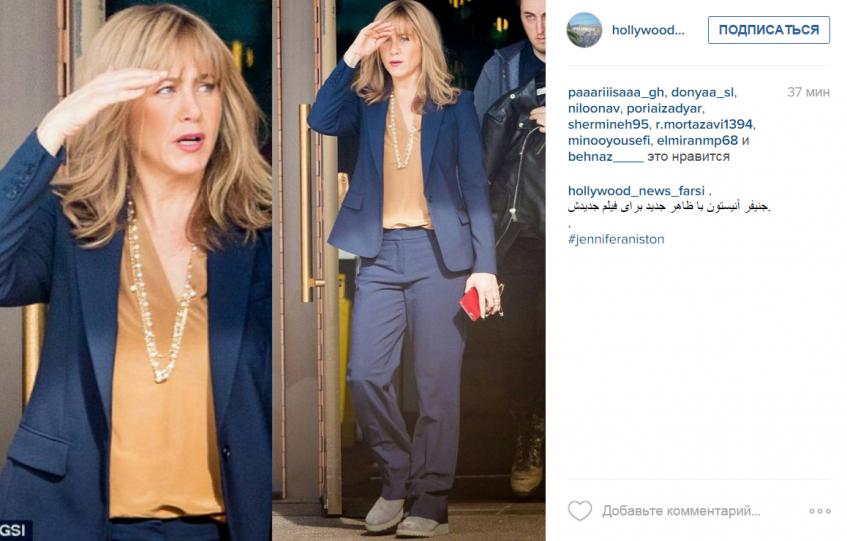Viewport: 847px width, 541px height.
Task: Open r.mortazavi1394 liker profile
Action: click(x=704, y=124)
